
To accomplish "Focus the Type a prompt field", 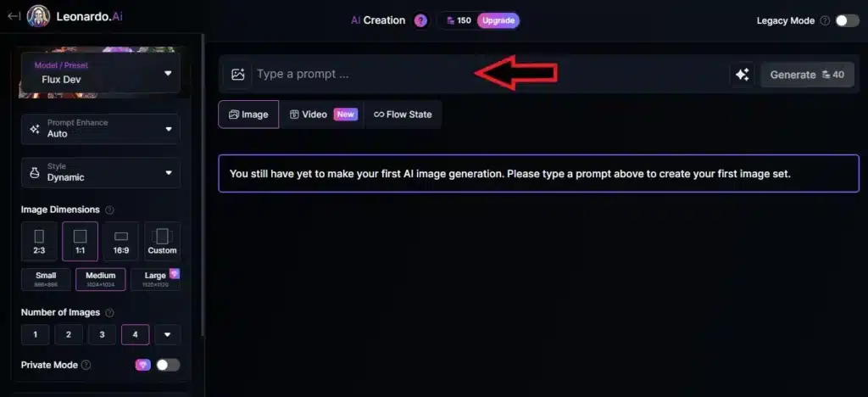I will pyautogui.click(x=490, y=74).
